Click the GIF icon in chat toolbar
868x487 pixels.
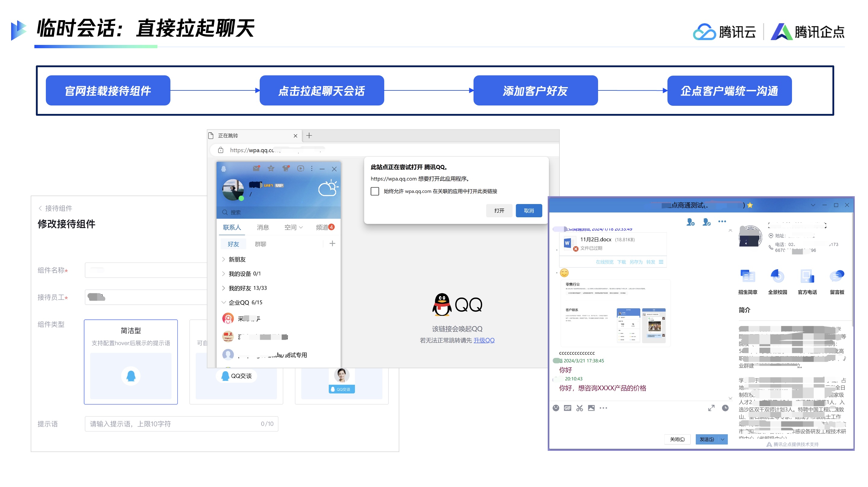tap(567, 408)
